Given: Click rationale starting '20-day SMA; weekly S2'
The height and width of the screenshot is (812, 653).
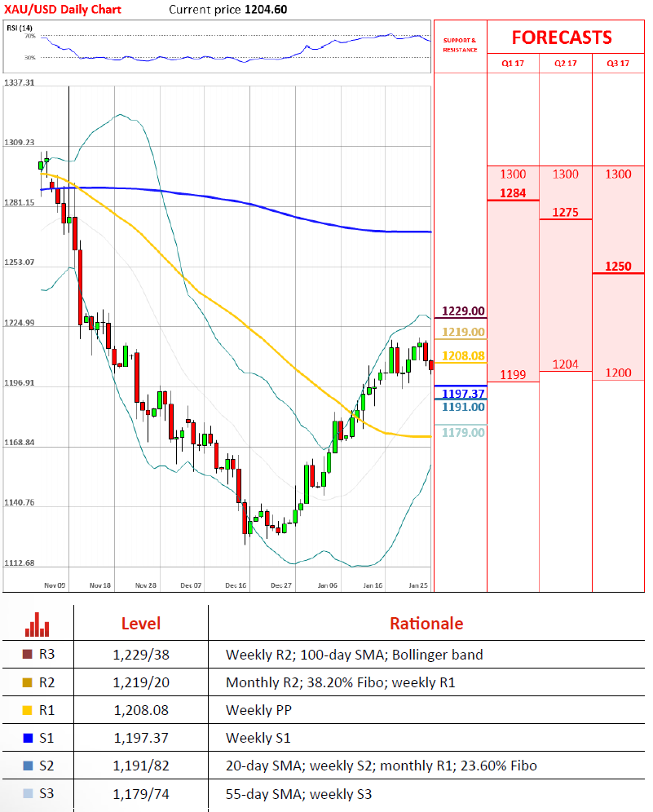Looking at the screenshot, I should click(x=382, y=766).
